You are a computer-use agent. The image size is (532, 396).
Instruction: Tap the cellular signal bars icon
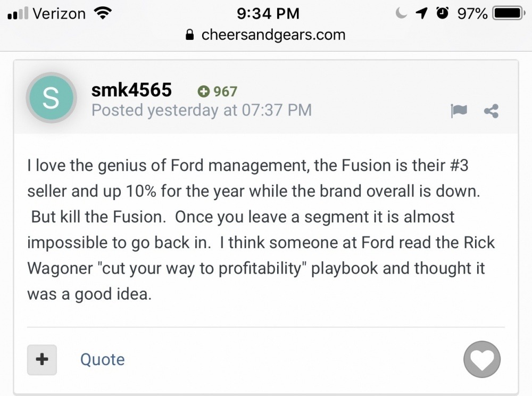tap(18, 14)
